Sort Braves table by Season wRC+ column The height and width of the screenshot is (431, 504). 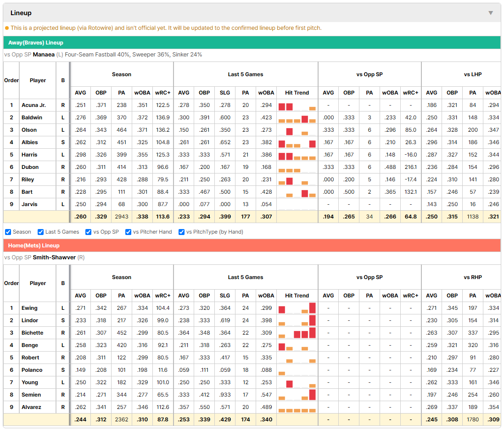(162, 93)
